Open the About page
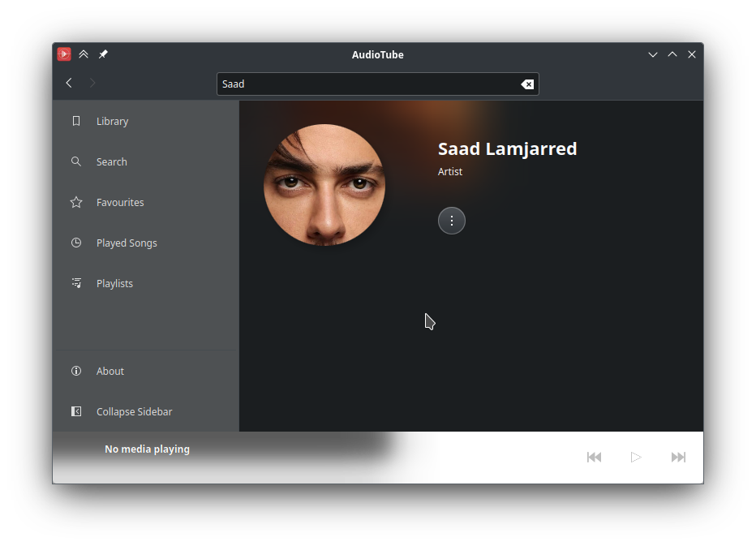This screenshot has height=546, width=756. coord(146,371)
